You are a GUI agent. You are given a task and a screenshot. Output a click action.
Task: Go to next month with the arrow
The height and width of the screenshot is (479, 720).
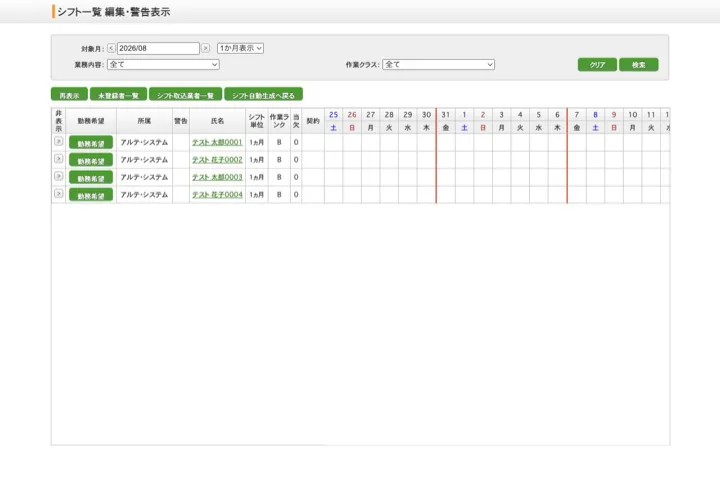tap(206, 48)
